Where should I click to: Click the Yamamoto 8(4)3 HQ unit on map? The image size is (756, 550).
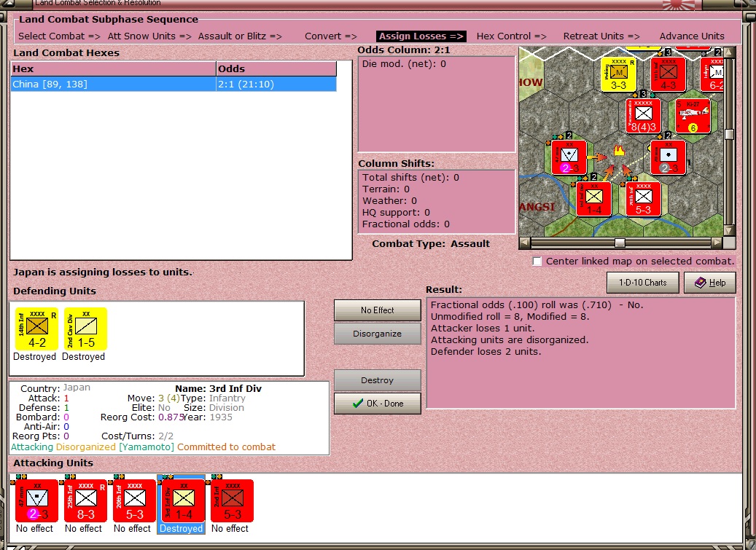[643, 116]
